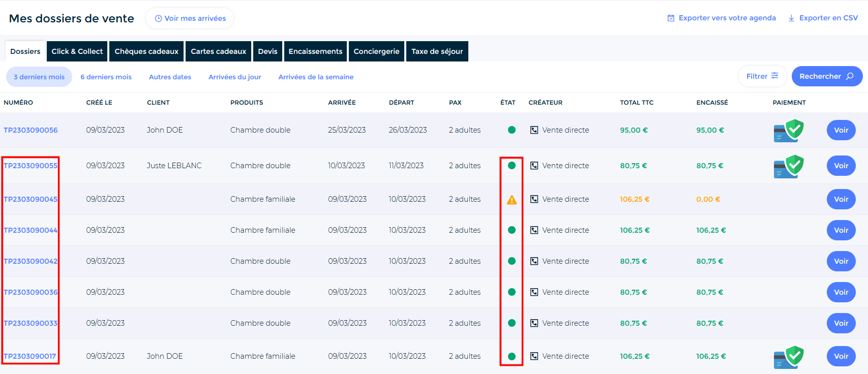Click the Vente directe creator icon for TP2303090042
868x374 pixels.
534,261
